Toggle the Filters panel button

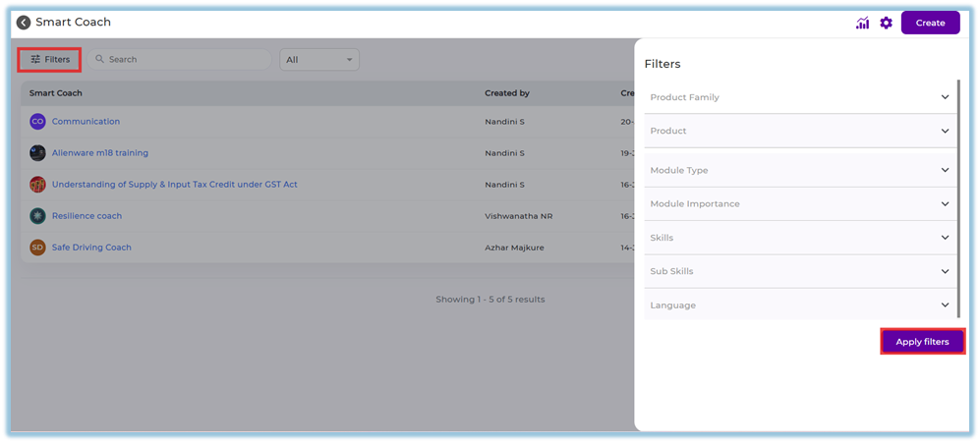[x=50, y=60]
